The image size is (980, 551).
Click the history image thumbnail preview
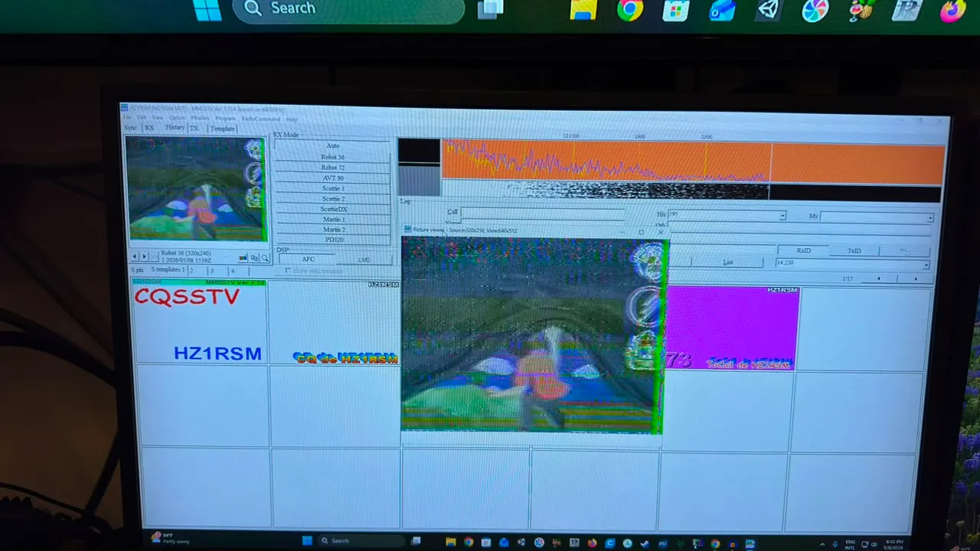[x=196, y=189]
